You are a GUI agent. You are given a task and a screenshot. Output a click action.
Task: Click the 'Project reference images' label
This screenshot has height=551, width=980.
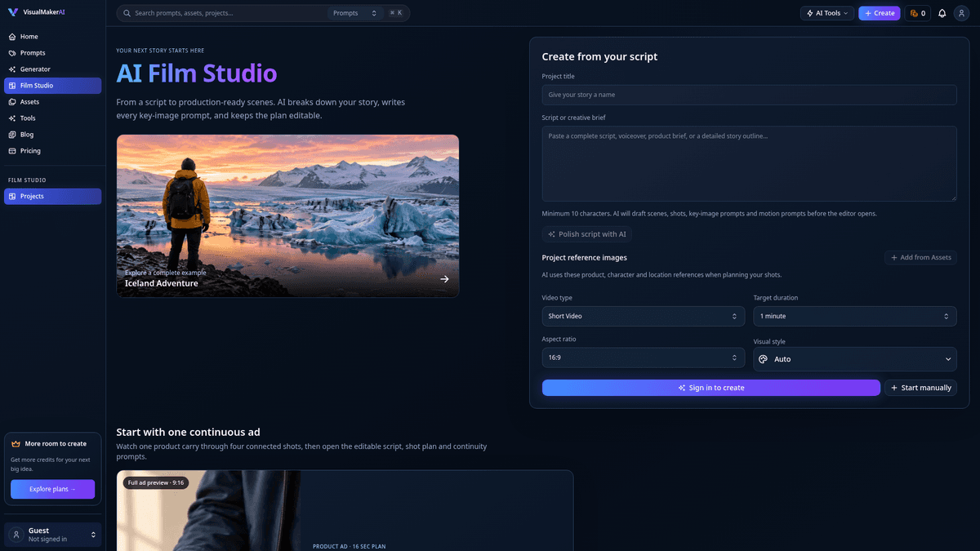[585, 257]
